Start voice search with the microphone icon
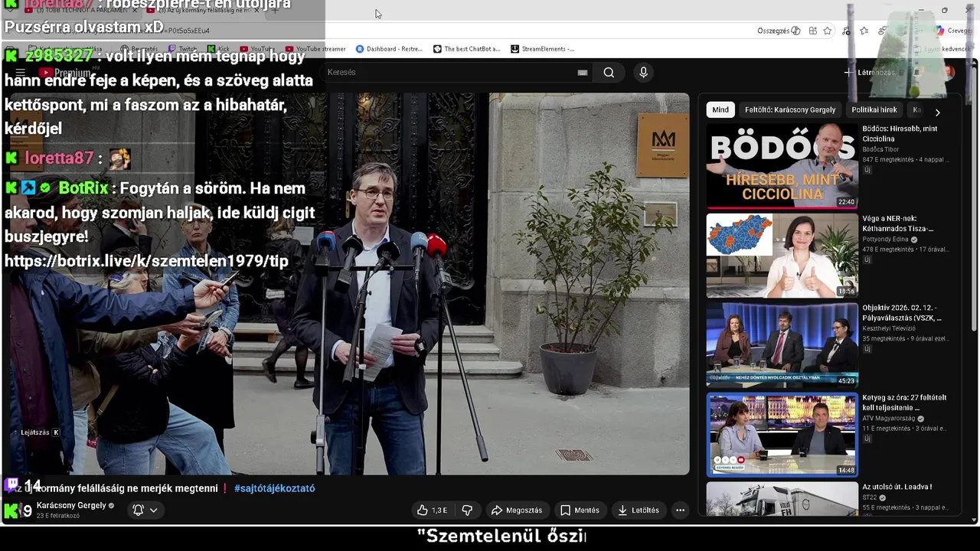 pos(643,72)
